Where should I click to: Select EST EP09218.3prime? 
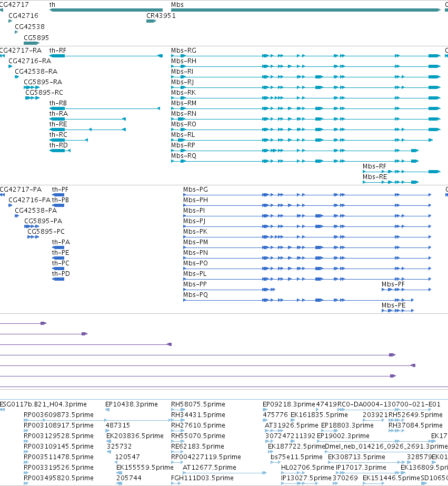pyautogui.click(x=265, y=410)
